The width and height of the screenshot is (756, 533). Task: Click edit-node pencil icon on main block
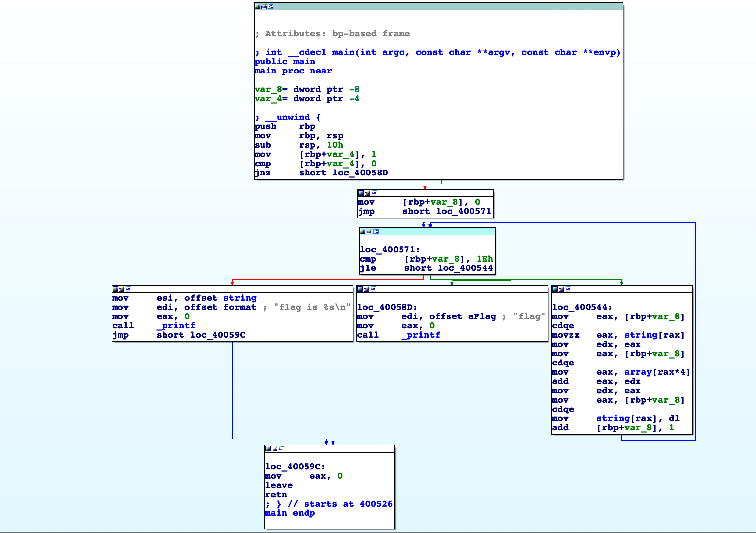[264, 6]
